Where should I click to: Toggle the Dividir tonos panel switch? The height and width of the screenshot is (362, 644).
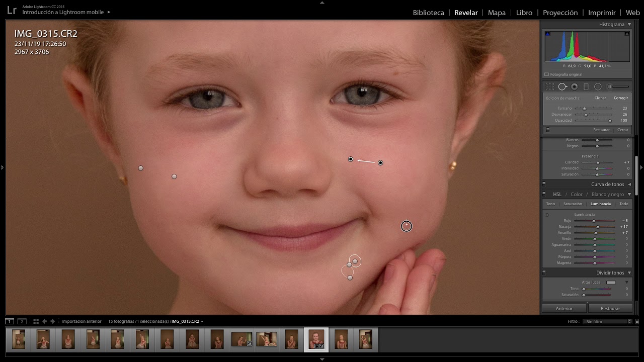(544, 273)
